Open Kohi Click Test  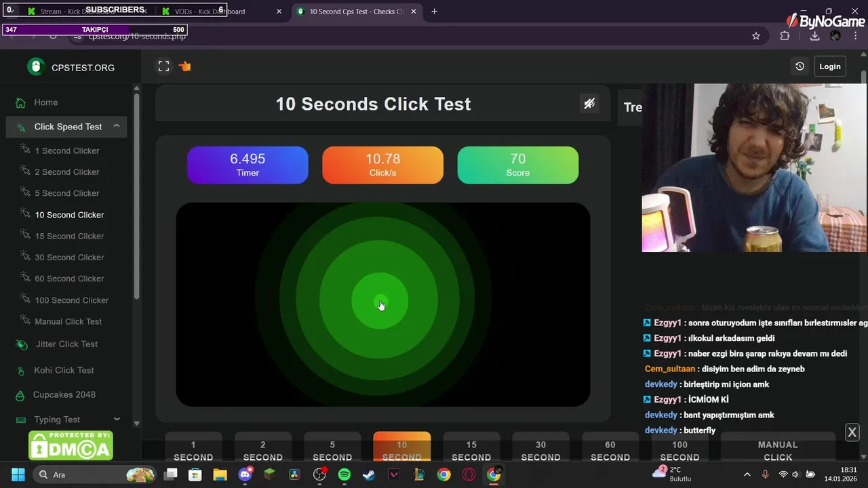64,370
